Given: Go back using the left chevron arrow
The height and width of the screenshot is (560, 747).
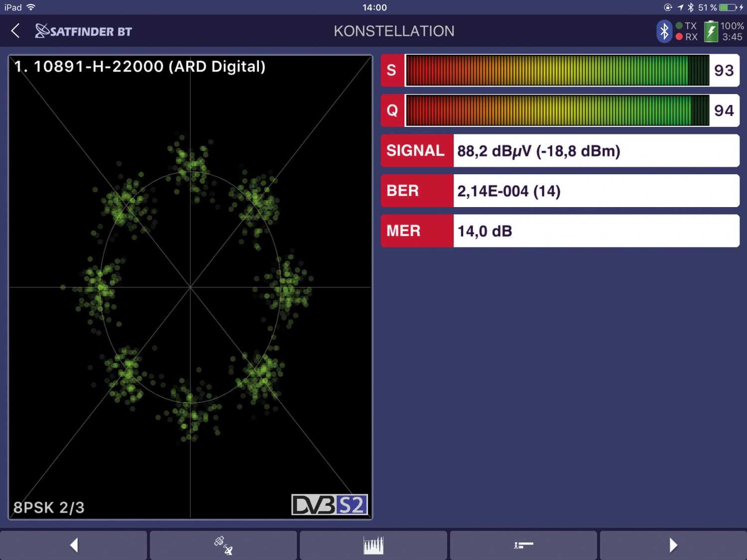Looking at the screenshot, I should (x=15, y=31).
